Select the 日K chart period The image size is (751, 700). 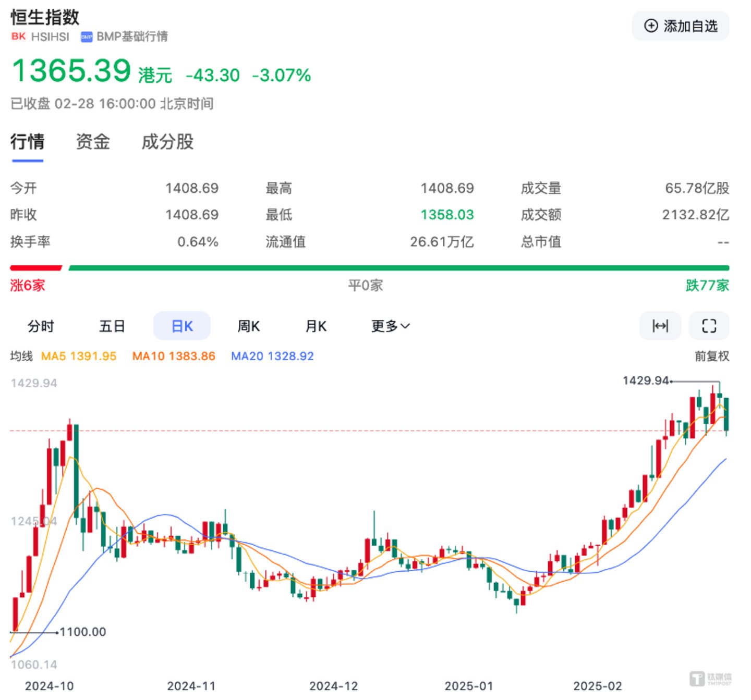coord(182,326)
